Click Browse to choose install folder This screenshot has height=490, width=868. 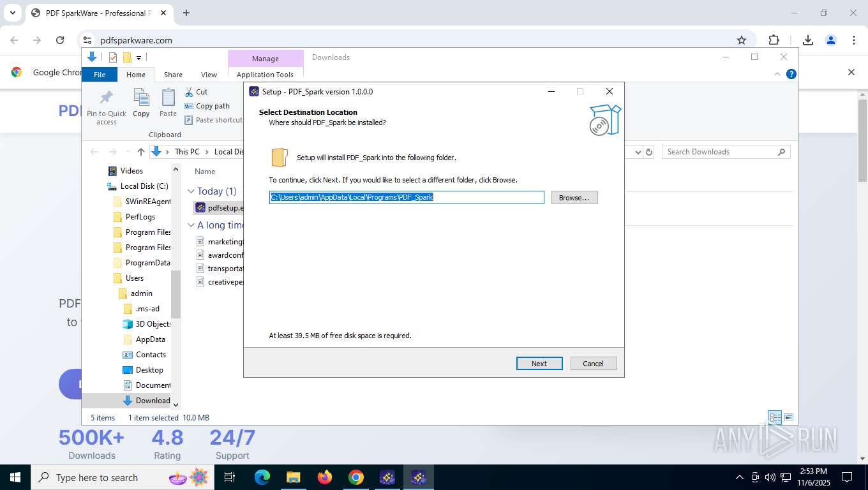pos(574,198)
